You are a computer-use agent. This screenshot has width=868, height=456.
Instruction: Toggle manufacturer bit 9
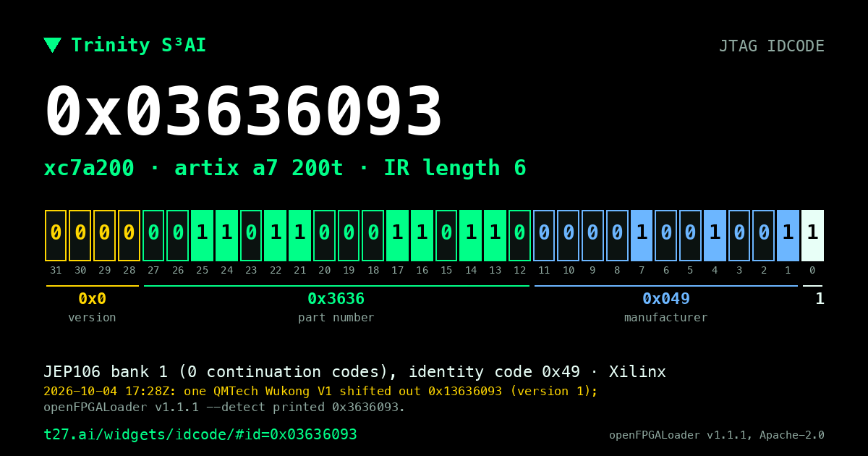coord(592,235)
